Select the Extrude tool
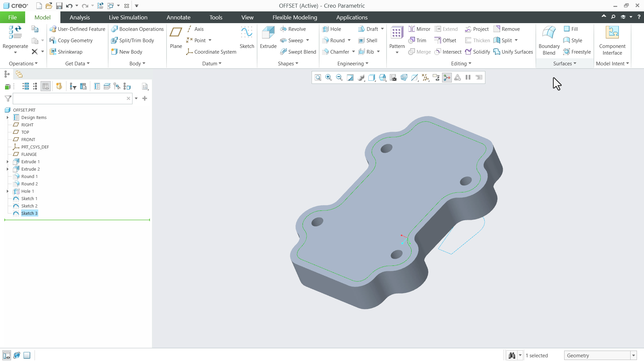644x362 pixels. click(x=268, y=38)
